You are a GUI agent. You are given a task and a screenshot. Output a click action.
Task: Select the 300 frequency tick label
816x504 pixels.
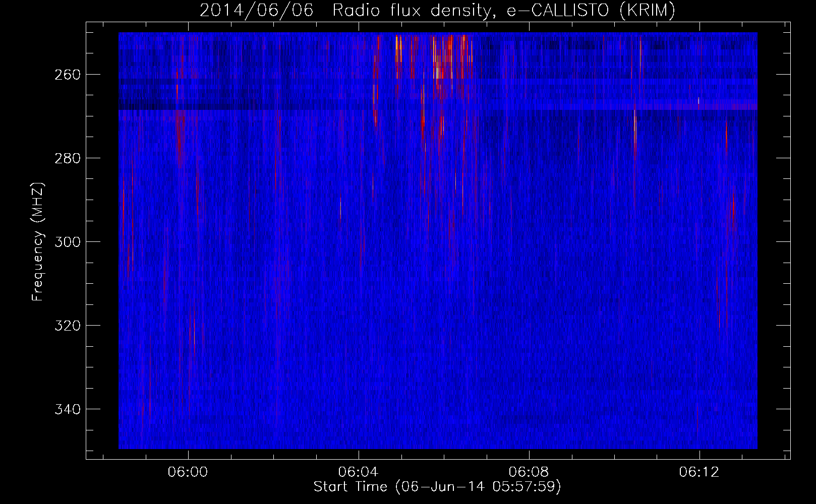67,242
